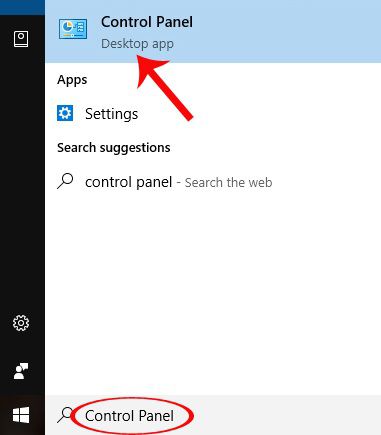This screenshot has width=381, height=435.
Task: Click the magnifier icon beside web suggestion
Action: (x=65, y=181)
